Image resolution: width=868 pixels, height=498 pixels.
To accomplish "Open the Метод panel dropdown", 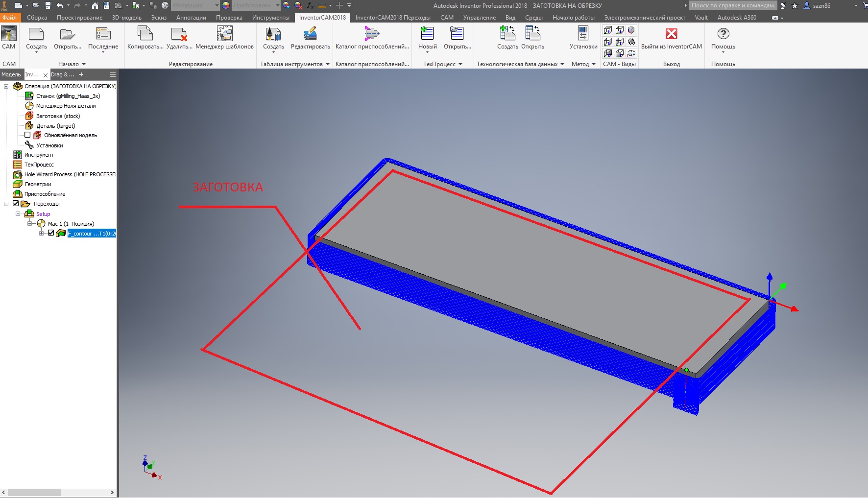I will point(594,64).
